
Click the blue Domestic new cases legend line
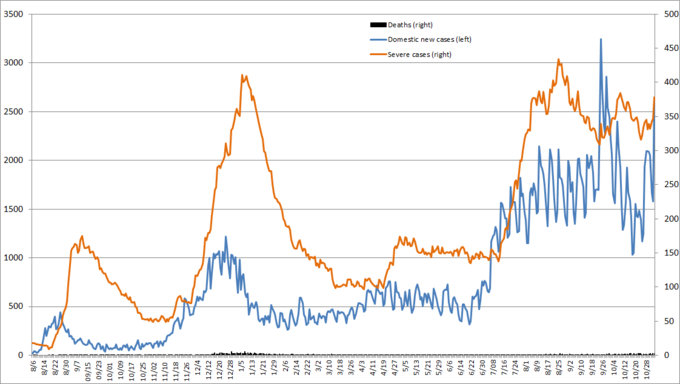[x=378, y=39]
